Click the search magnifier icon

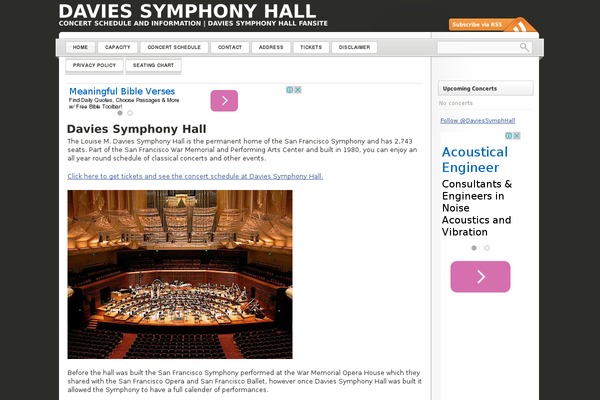coord(524,47)
